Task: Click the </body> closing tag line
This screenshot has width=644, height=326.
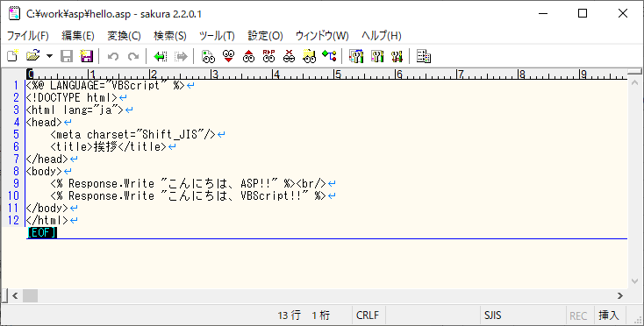Action: pyautogui.click(x=47, y=208)
